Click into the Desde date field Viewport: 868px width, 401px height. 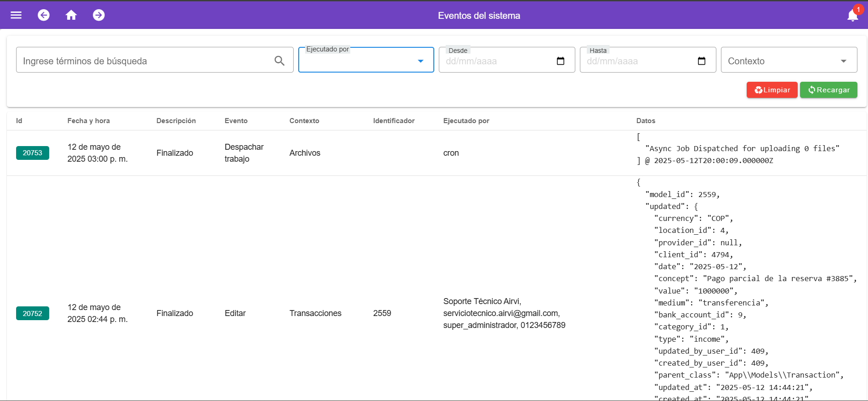point(496,61)
